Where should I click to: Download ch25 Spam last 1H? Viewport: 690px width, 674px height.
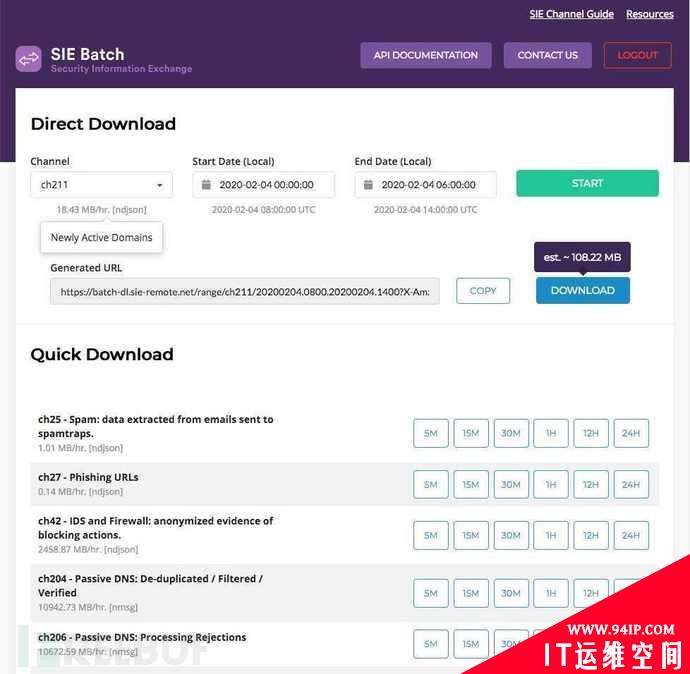(551, 433)
